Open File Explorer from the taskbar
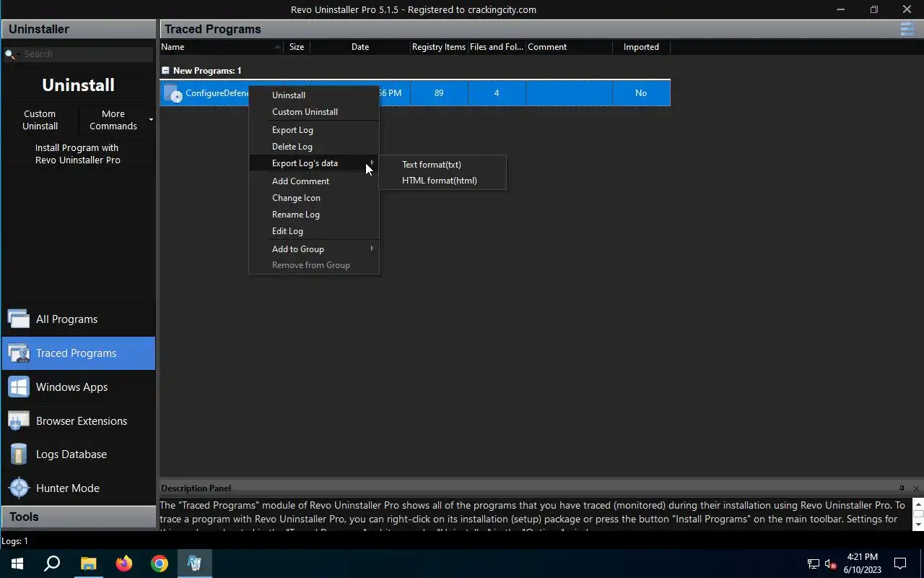 click(x=88, y=564)
